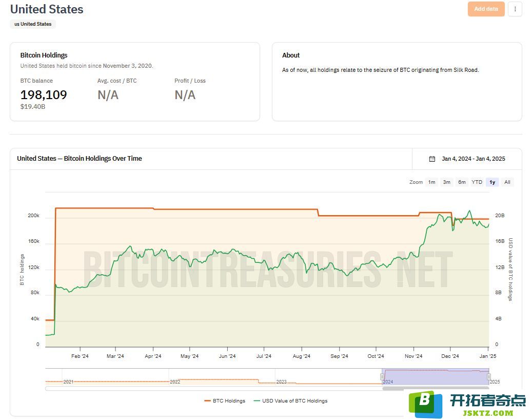Image resolution: width=532 pixels, height=420 pixels.
Task: Toggle the USD Value of BTC Holdings series
Action: point(290,401)
